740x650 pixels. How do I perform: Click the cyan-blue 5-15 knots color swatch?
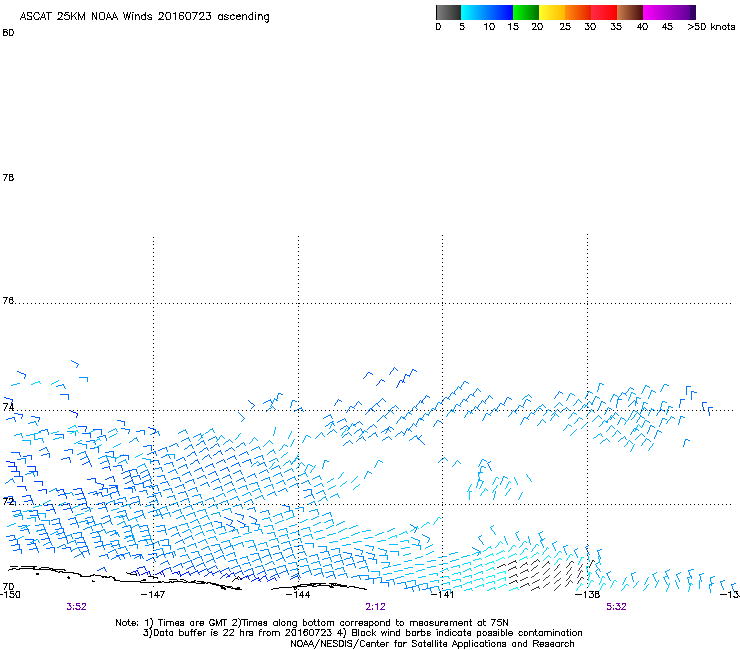pyautogui.click(x=487, y=12)
